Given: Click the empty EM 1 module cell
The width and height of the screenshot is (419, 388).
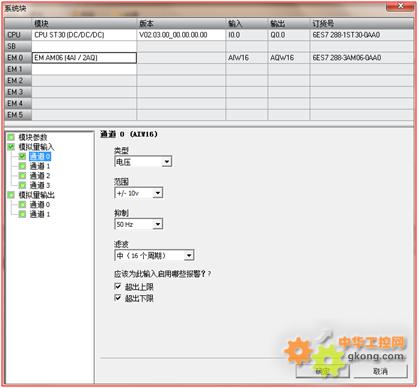Looking at the screenshot, I should [84, 69].
